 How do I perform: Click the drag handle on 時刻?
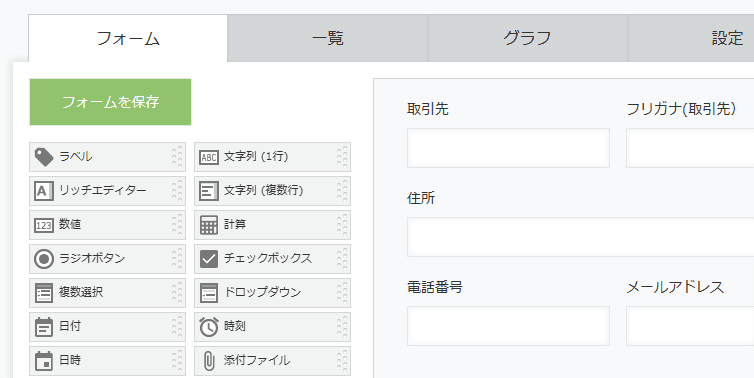pos(342,327)
